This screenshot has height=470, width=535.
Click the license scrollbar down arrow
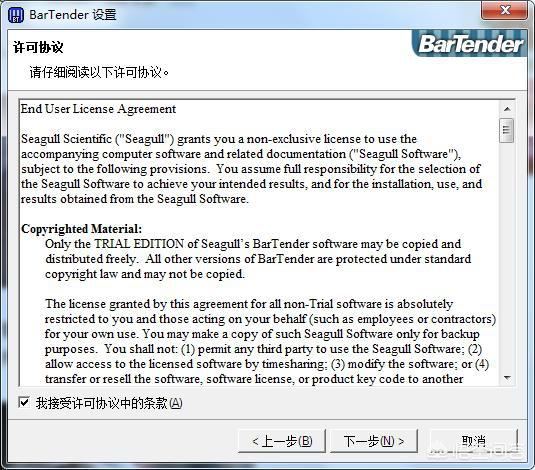point(507,378)
